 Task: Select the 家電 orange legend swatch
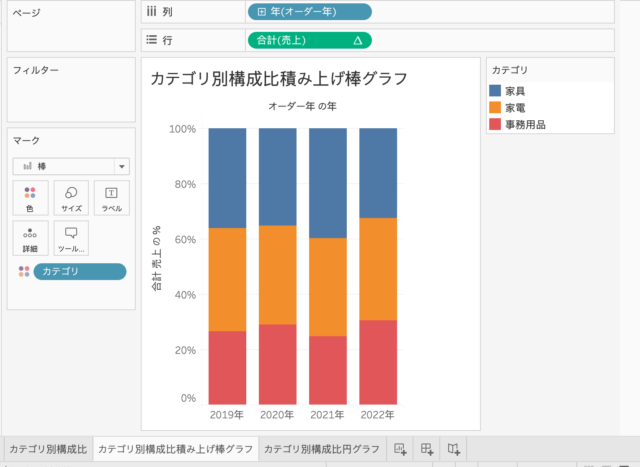pos(495,107)
